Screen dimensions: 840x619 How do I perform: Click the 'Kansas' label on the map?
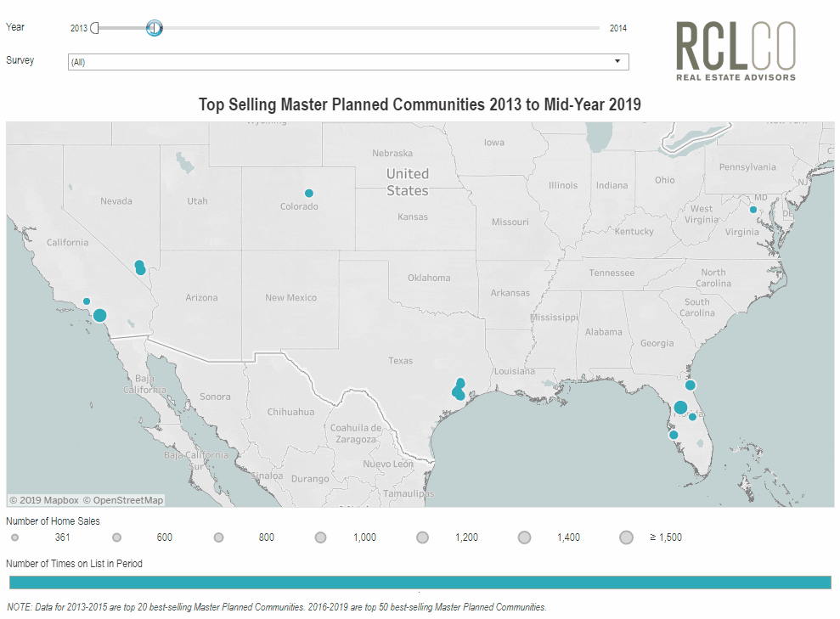click(x=413, y=217)
